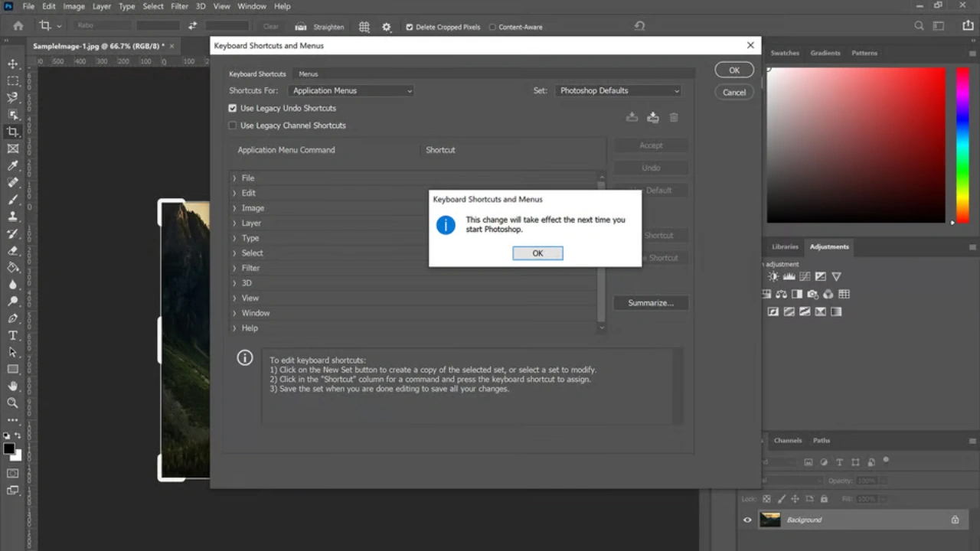Open the Set dropdown showing Photoshop Defaults
The width and height of the screenshot is (980, 551).
click(x=619, y=90)
